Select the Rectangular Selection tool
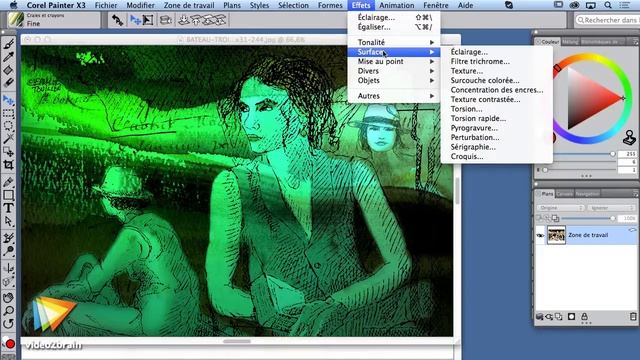The width and height of the screenshot is (640, 360). point(9,113)
